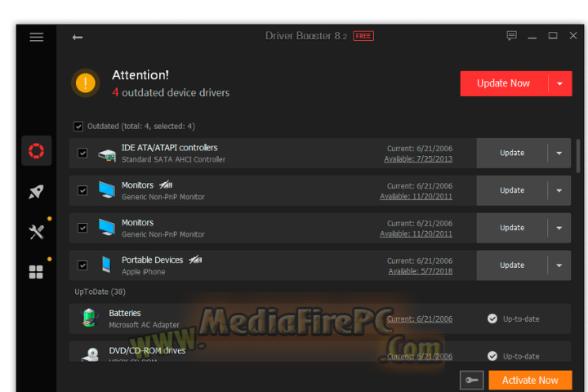
Task: Select the 'DVD/CD-ROM drives' row title
Action: point(147,350)
